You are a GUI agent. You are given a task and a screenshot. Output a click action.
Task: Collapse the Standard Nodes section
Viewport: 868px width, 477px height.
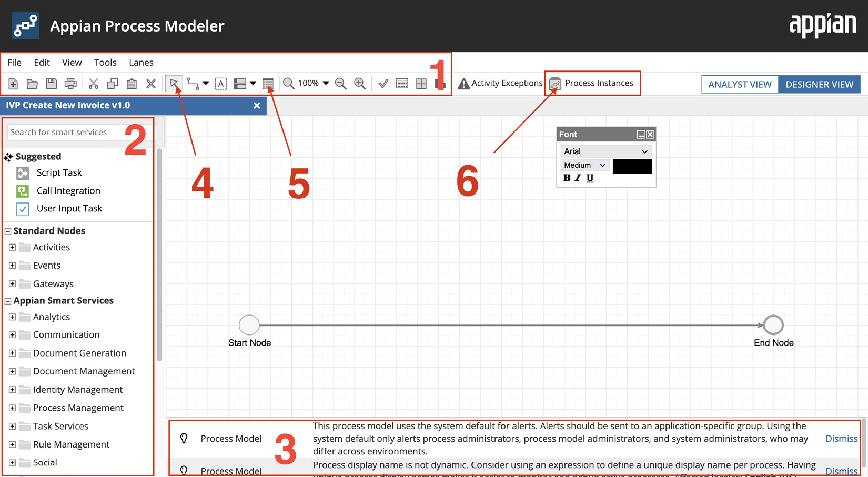(8, 231)
